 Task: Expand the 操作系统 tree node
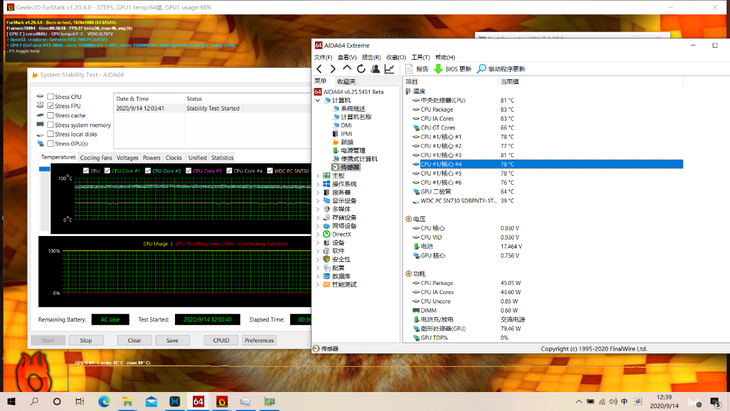pyautogui.click(x=319, y=184)
